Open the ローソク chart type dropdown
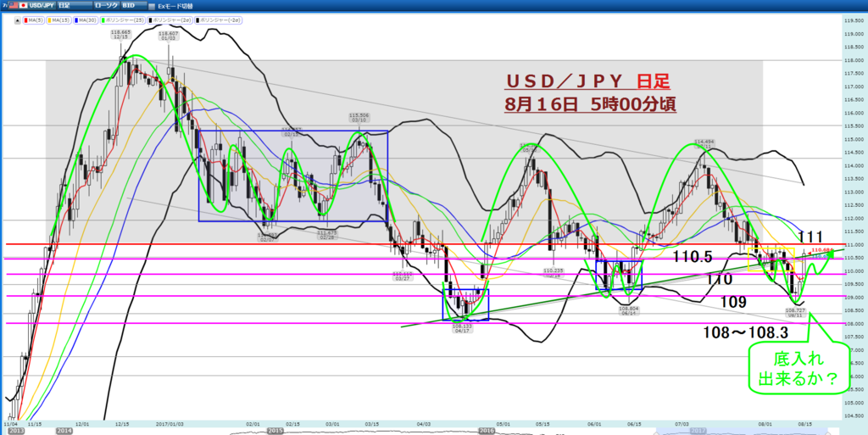This screenshot has height=435, width=868. pyautogui.click(x=106, y=4)
